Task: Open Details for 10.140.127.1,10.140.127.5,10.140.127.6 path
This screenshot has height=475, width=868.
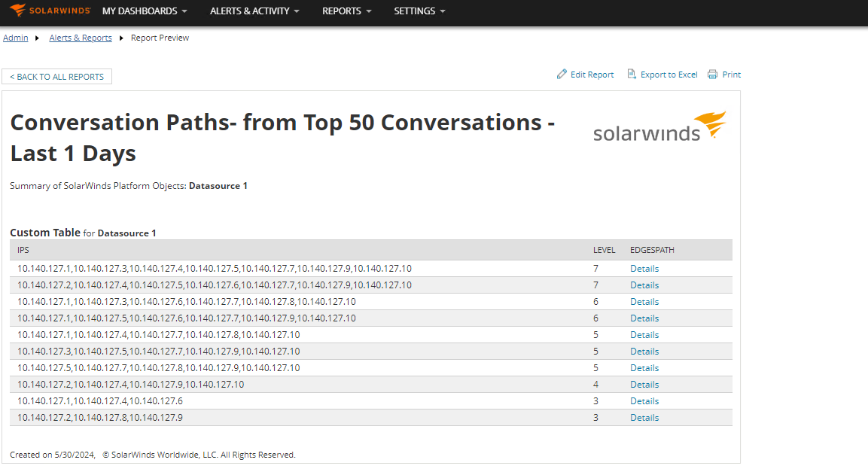Action: point(644,318)
